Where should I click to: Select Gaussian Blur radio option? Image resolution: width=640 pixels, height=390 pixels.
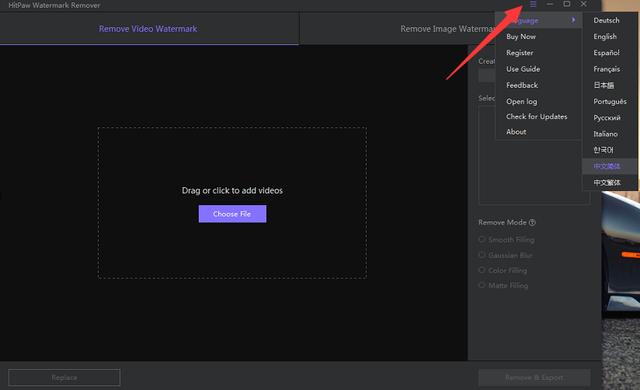506,255
